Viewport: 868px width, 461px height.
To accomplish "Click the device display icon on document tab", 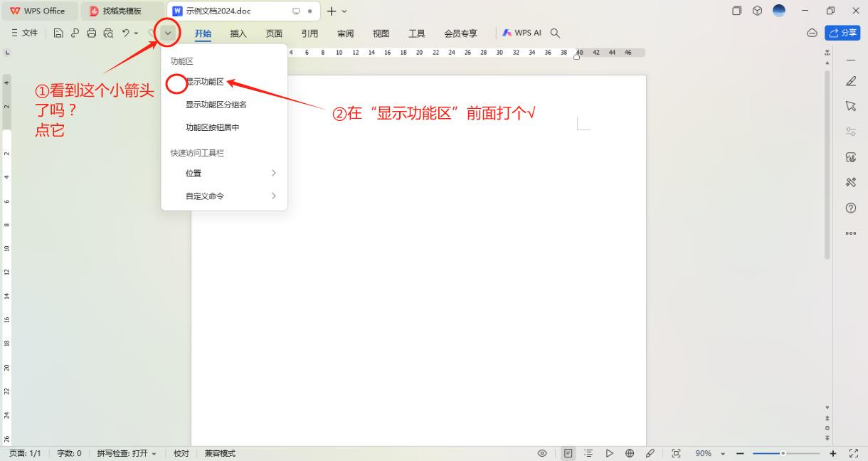I will [x=296, y=11].
